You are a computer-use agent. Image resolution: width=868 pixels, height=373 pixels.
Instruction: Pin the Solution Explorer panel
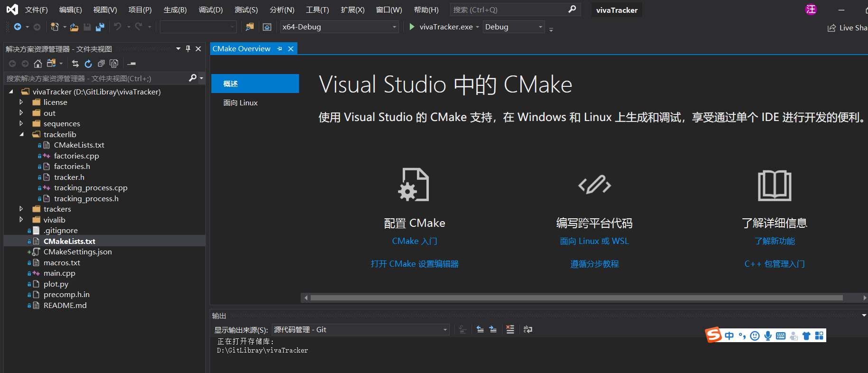tap(188, 49)
